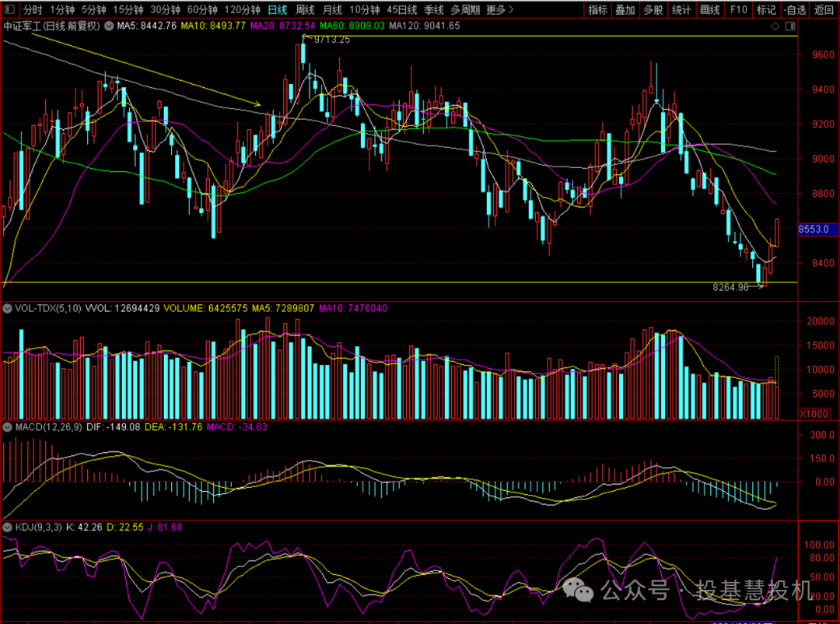This screenshot has width=840, height=624.
Task: Click the MA20: 8732.54 label
Action: point(283,26)
